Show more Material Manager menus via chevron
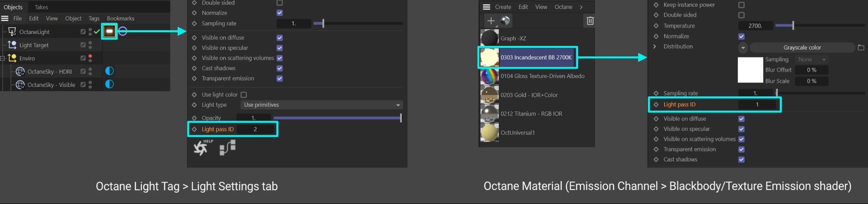 [581, 7]
